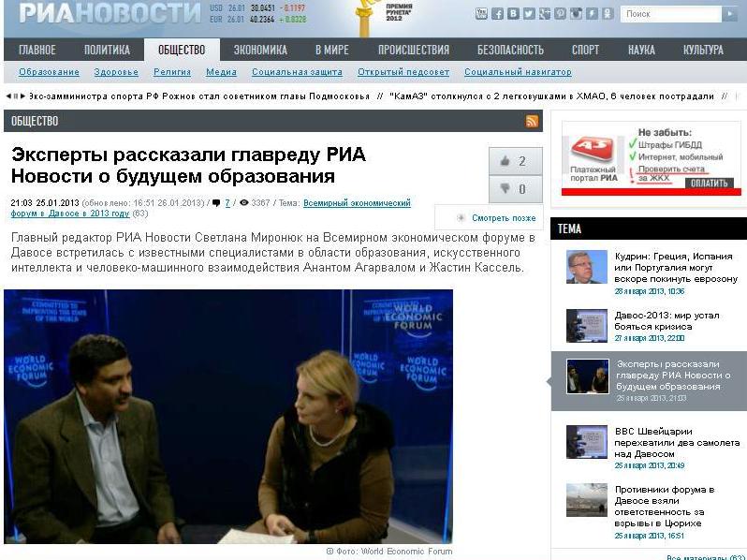Open the Безопасность menu section
The width and height of the screenshot is (747, 560).
click(510, 50)
